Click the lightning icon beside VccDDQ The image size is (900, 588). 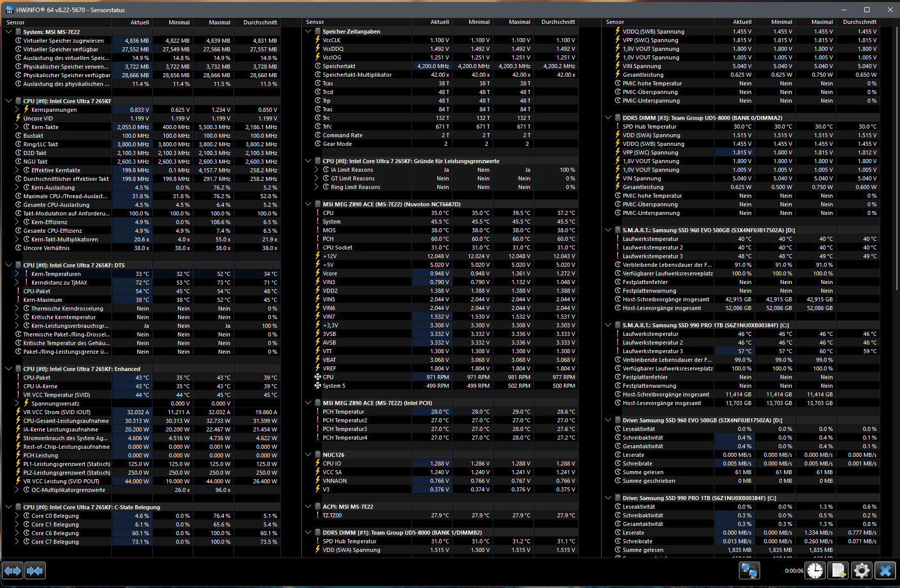318,49
